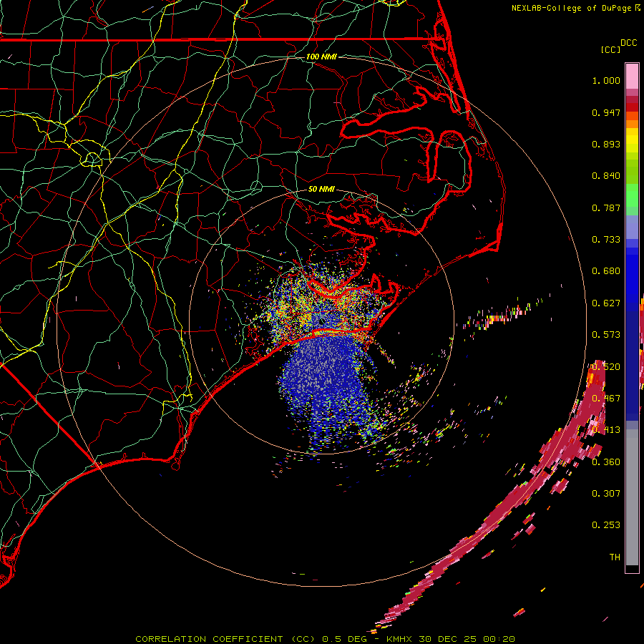The height and width of the screenshot is (644, 644).
Task: Pick the bright green color bar segment
Action: 632,195
